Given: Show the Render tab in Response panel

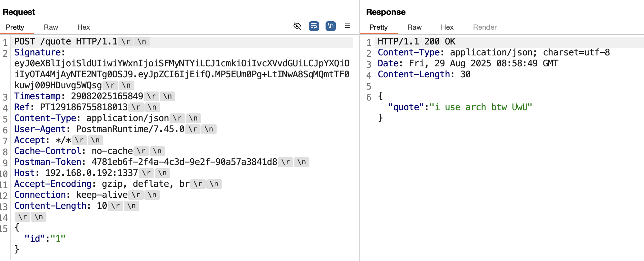Looking at the screenshot, I should tap(484, 27).
